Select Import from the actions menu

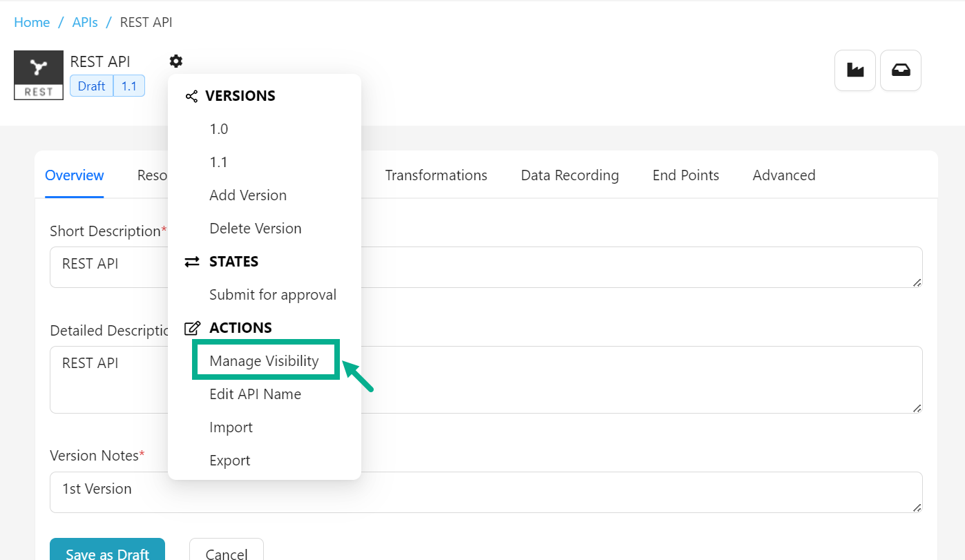click(x=231, y=427)
